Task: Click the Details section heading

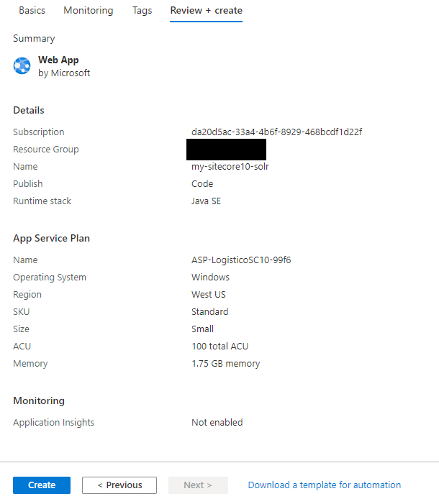Action: (x=29, y=111)
